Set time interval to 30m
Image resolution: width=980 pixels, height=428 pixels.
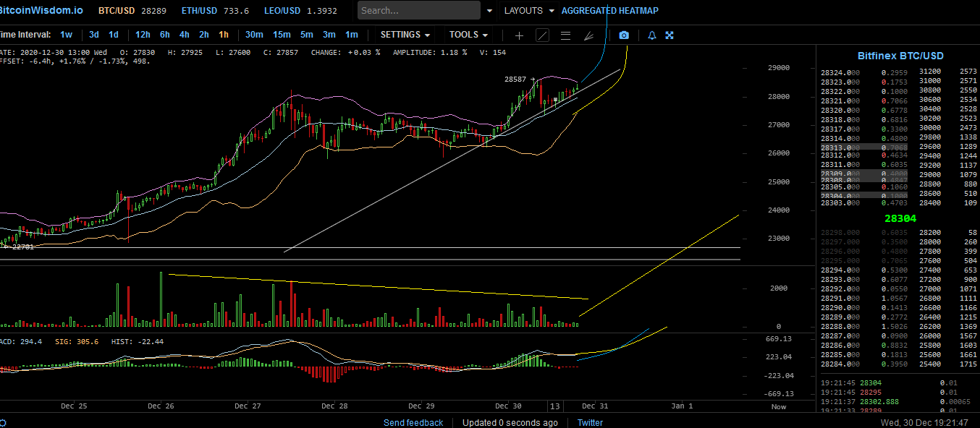(254, 35)
